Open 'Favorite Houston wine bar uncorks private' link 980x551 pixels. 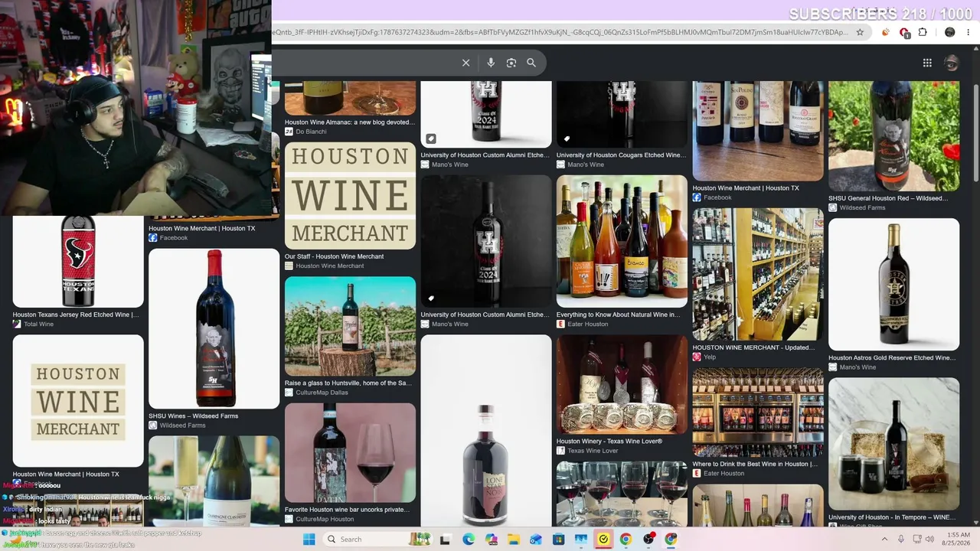(347, 510)
